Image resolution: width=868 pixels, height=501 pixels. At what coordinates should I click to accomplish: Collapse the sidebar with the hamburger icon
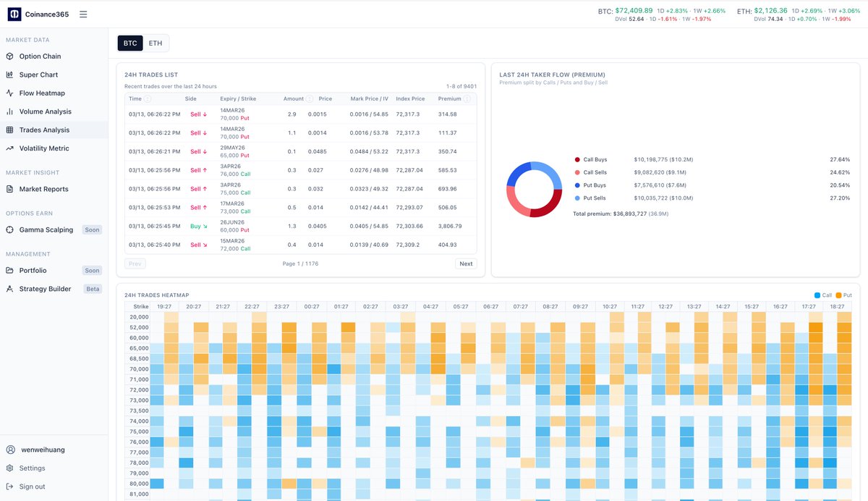[83, 13]
